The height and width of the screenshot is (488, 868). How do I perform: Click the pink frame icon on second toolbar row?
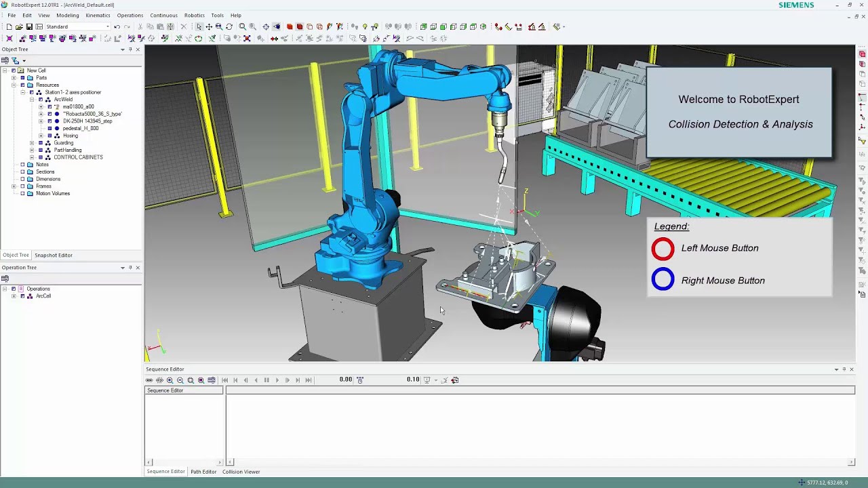pos(9,38)
